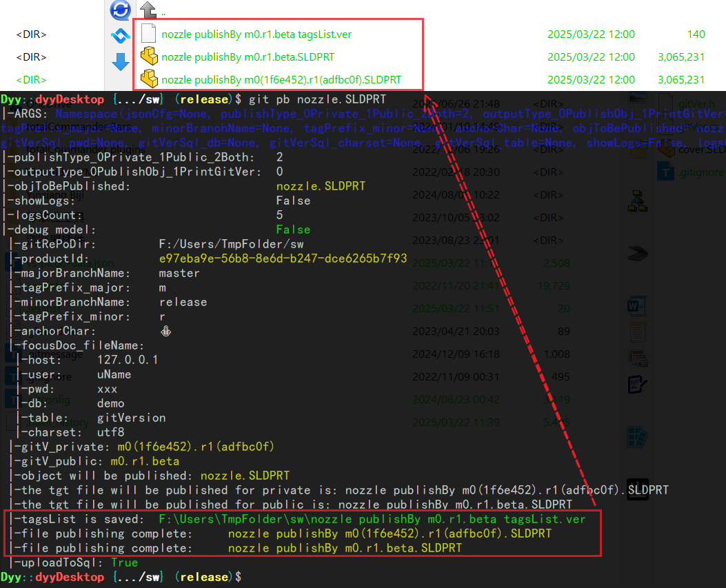Click the up-to-parent ".." folder icon
This screenshot has height=588, width=726.
pos(148,10)
